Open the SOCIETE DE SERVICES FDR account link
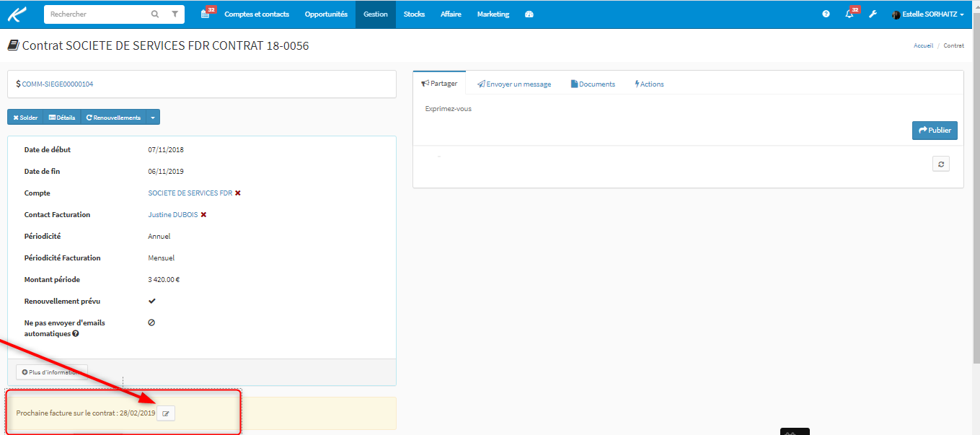Screen dimensions: 980x435 (x=190, y=193)
